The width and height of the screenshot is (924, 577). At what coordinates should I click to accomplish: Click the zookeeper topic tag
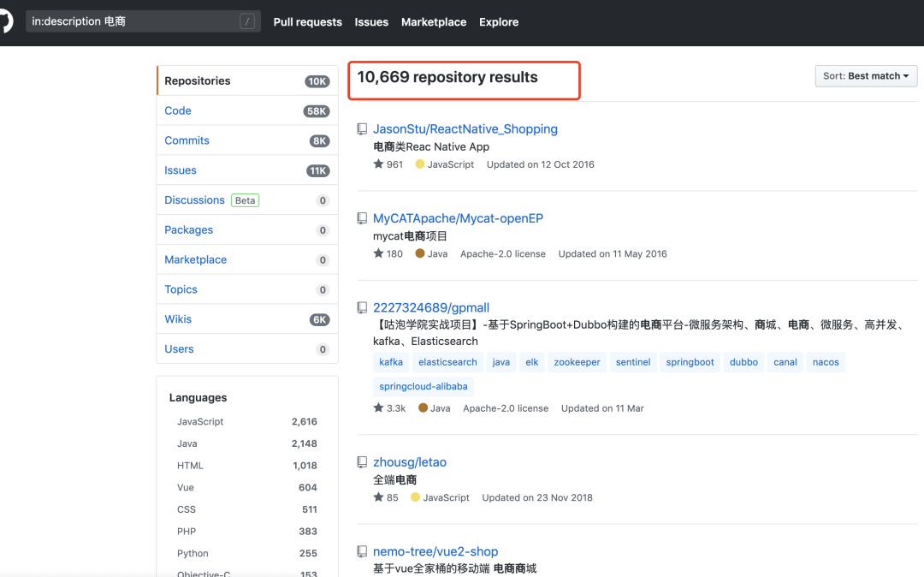(x=577, y=362)
